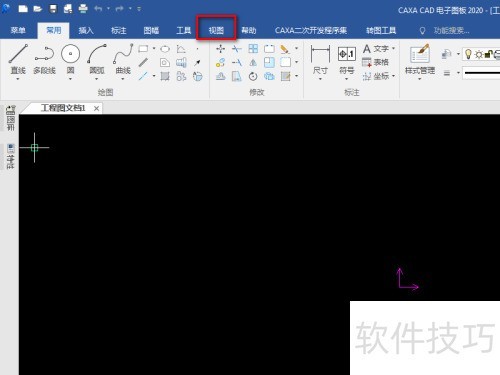This screenshot has height=375, width=500.
Task: Click the Save As icon
Action: (68, 9)
